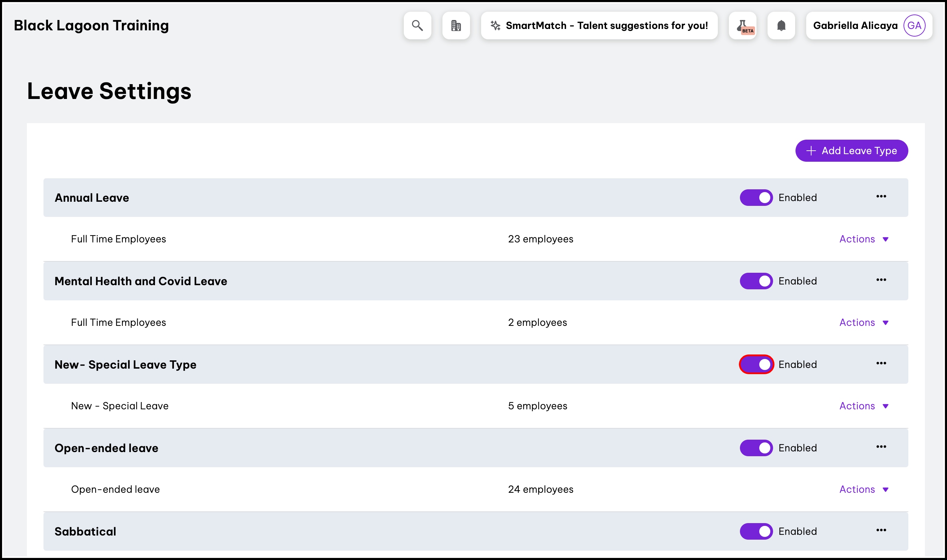
Task: Open the search magnifier icon
Action: click(x=417, y=26)
